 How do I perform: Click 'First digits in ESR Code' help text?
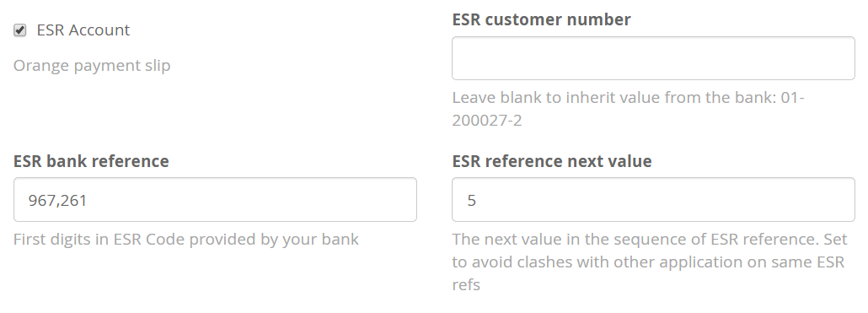(186, 240)
